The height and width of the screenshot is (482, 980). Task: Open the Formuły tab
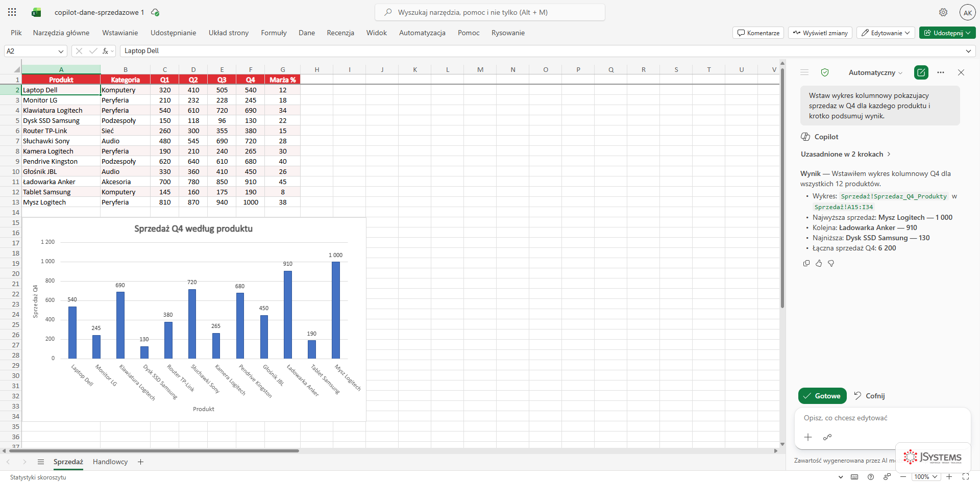[274, 33]
